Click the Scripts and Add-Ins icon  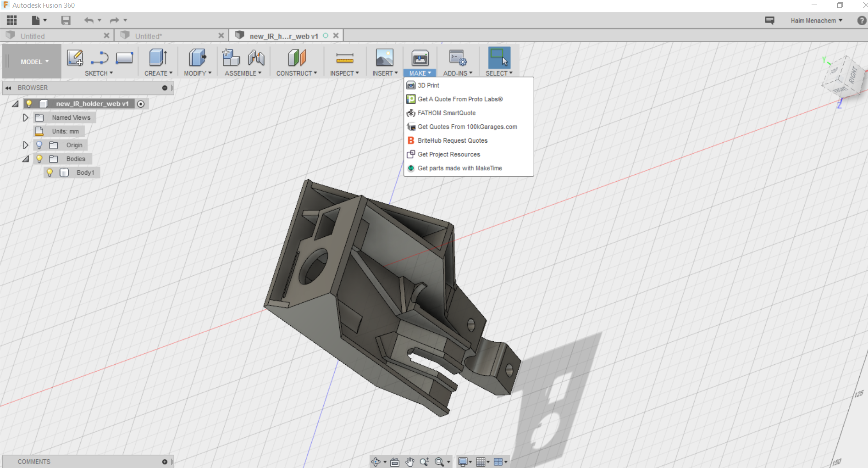(x=458, y=58)
